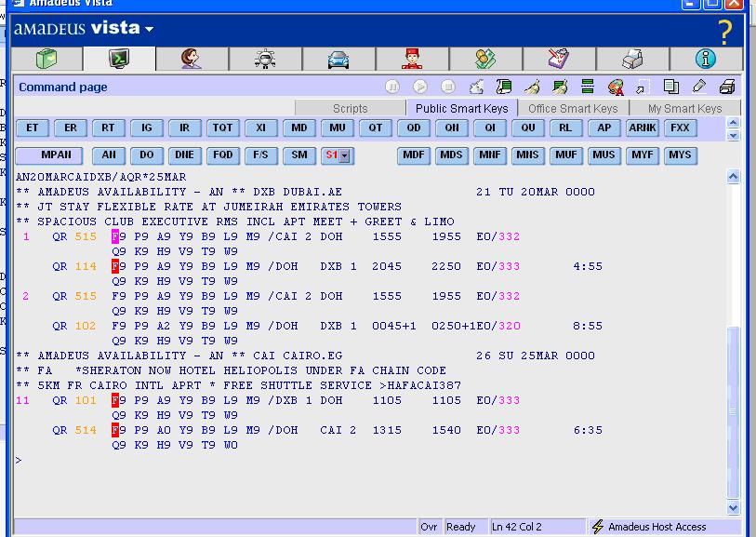The height and width of the screenshot is (537, 756).
Task: Switch to Public Smart Keys tab
Action: [x=461, y=108]
